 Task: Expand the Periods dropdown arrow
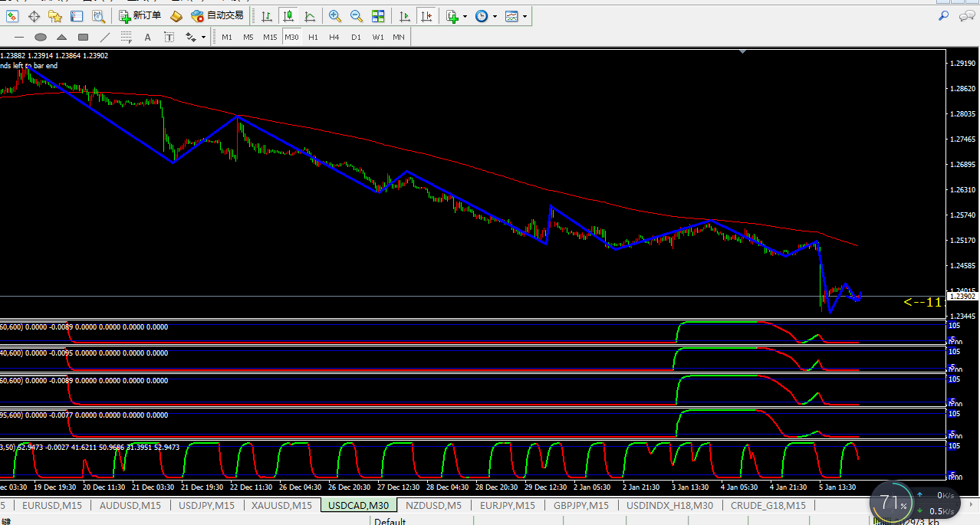coord(495,16)
